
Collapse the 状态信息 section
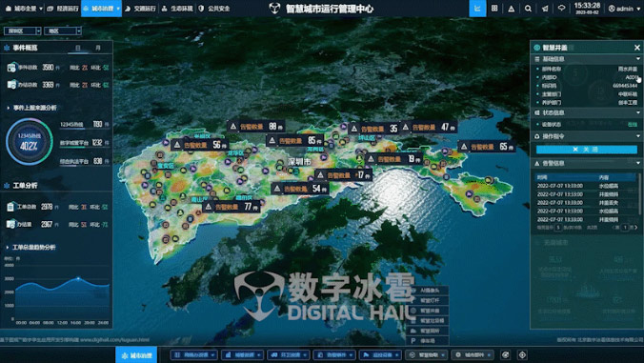pyautogui.click(x=638, y=112)
